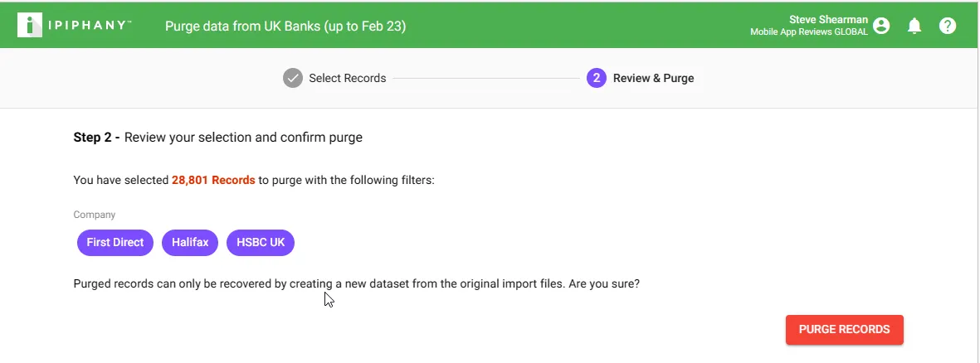The image size is (980, 363).
Task: Click the red PURGE RECORDS button
Action: click(845, 329)
